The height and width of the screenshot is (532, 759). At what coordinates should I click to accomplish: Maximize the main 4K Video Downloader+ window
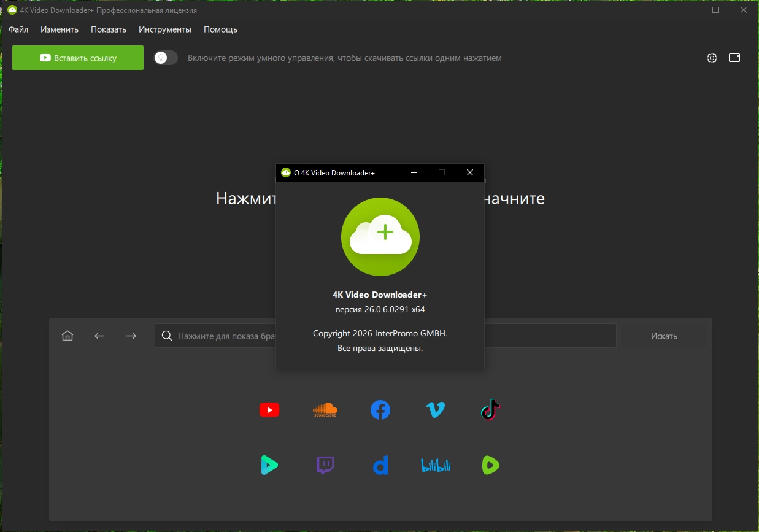715,10
